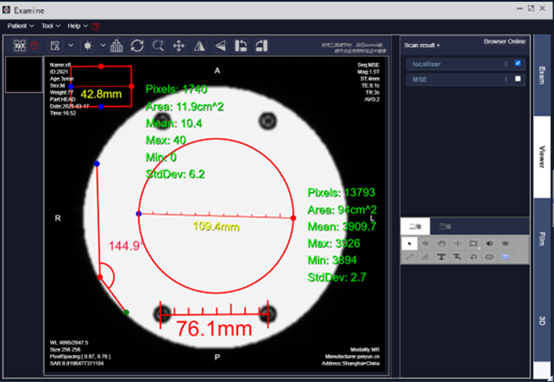Viewport: 554px width, 382px height.
Task: Click the flip vertical icon
Action: tap(220, 46)
